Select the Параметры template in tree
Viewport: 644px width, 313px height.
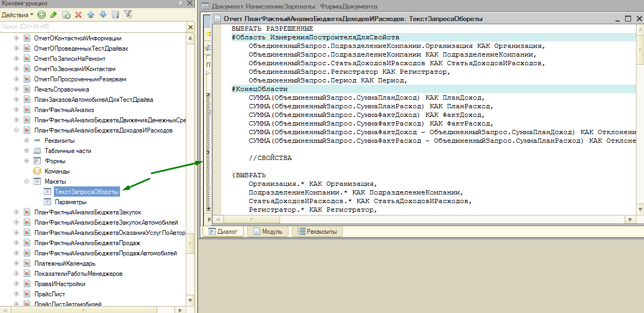pyautogui.click(x=70, y=202)
